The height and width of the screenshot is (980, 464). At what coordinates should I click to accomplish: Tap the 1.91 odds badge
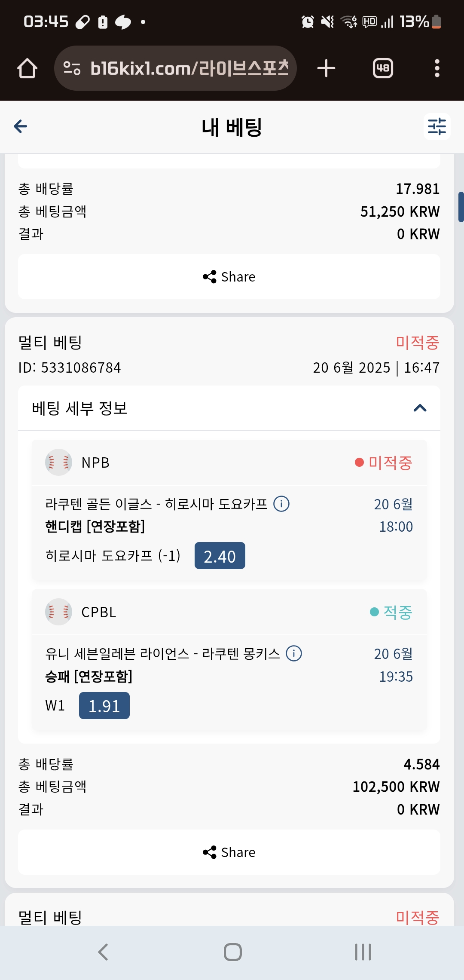tap(104, 705)
